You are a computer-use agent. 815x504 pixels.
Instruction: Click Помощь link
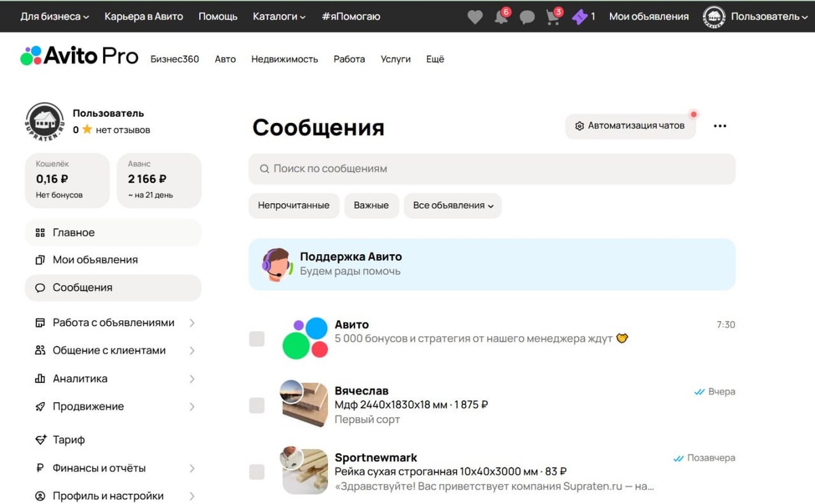[218, 16]
